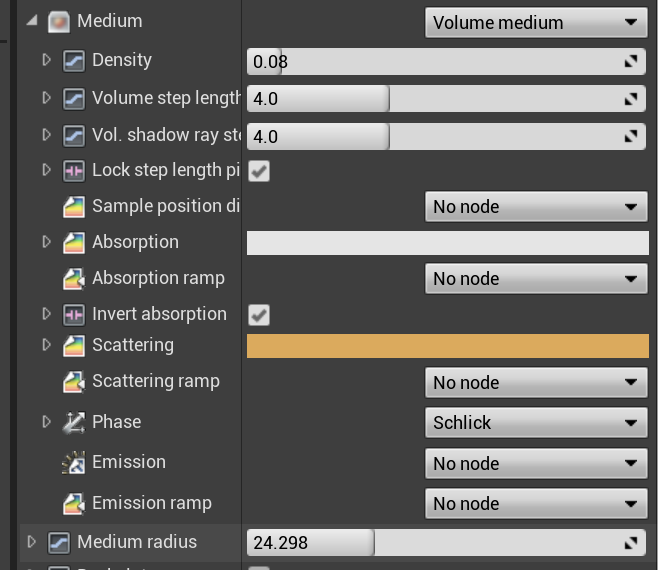Click the Phase function icon
The image size is (658, 570).
(74, 422)
